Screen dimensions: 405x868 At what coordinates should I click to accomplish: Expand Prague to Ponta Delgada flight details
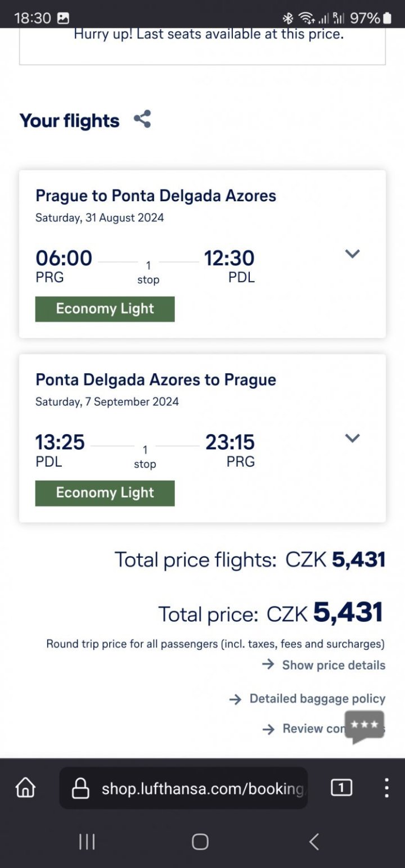point(352,254)
